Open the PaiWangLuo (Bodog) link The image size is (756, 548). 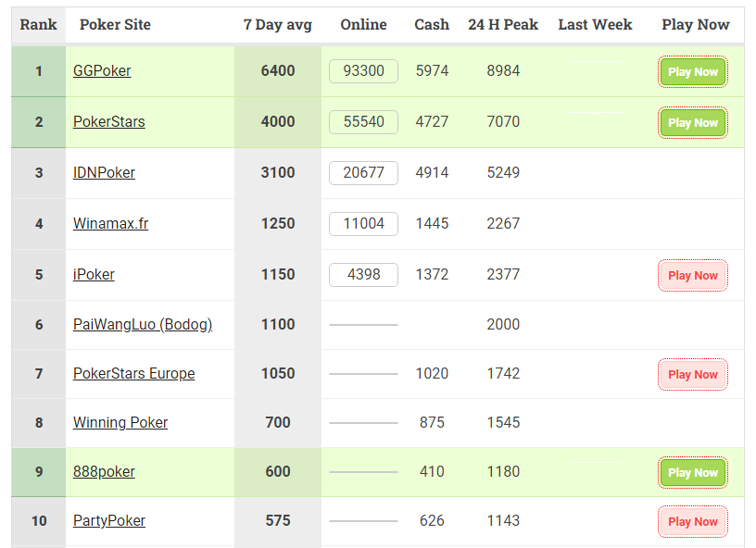(x=143, y=325)
